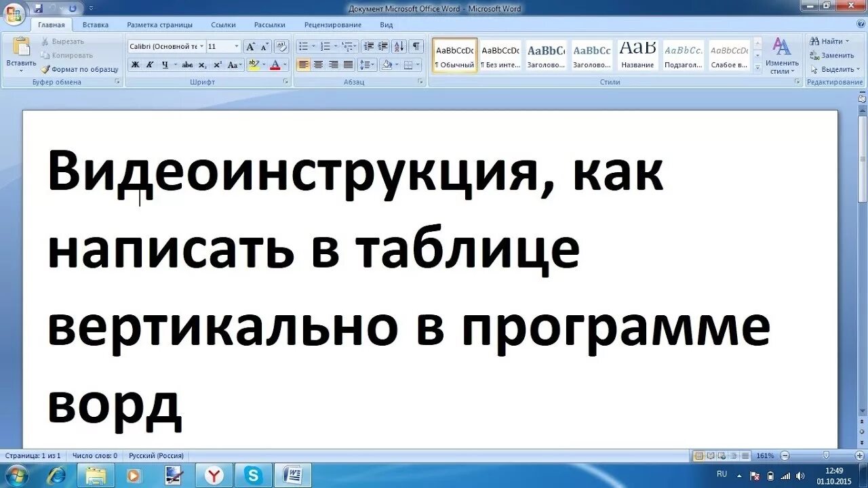
Task: Save document via quick access toolbar
Action: [x=38, y=8]
